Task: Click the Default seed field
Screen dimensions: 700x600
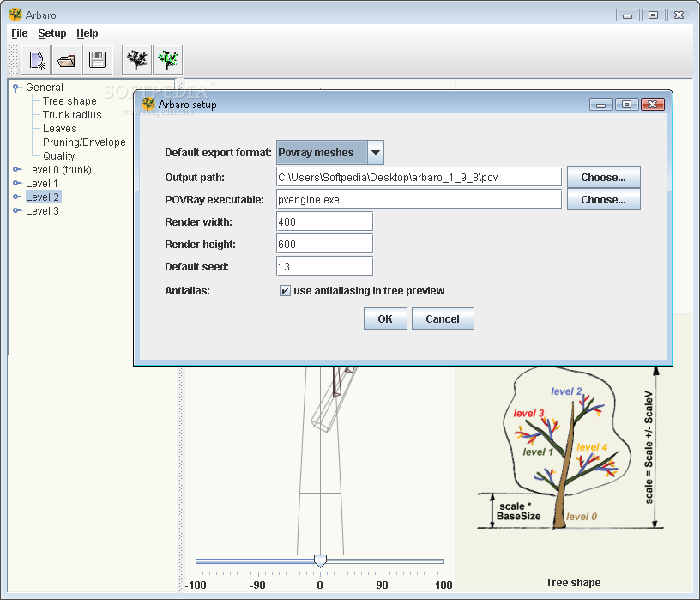Action: click(324, 266)
